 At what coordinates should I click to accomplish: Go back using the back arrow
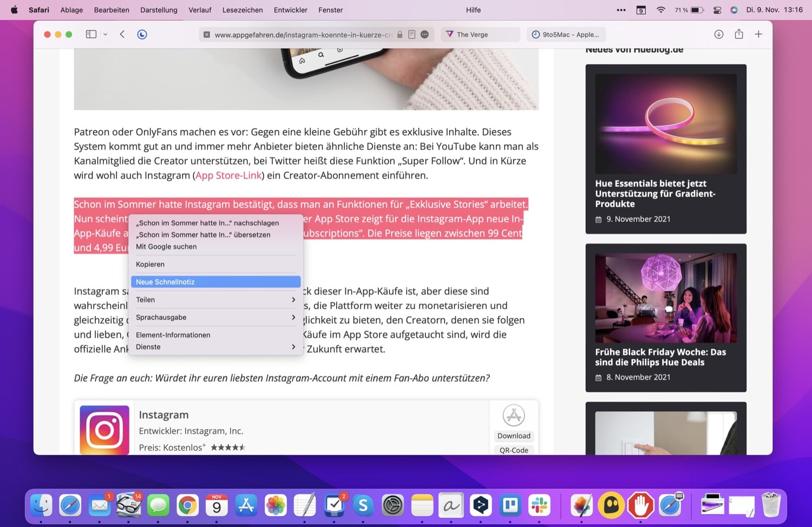[x=122, y=34]
